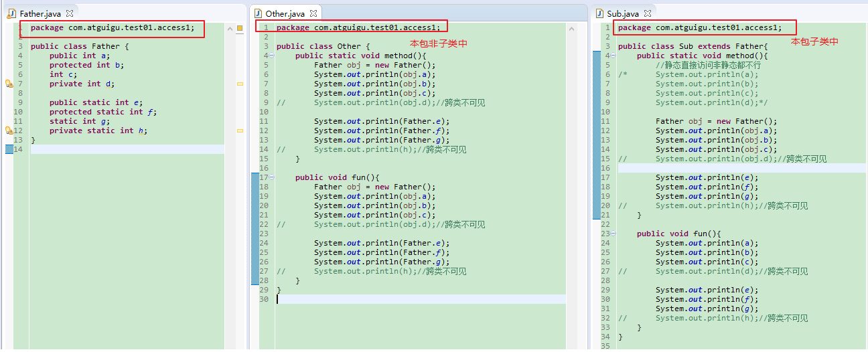Image resolution: width=868 pixels, height=352 pixels.
Task: Click 'public class Other {' line
Action: click(x=323, y=46)
